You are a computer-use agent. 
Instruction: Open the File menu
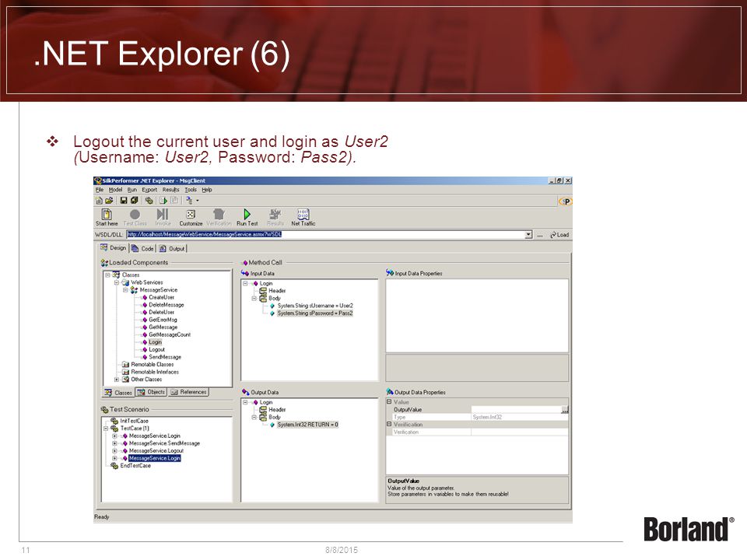click(x=100, y=190)
